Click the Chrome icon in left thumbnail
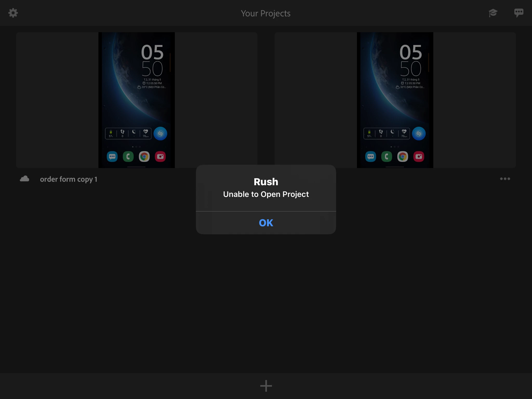Viewport: 532px width, 399px height. [x=144, y=157]
